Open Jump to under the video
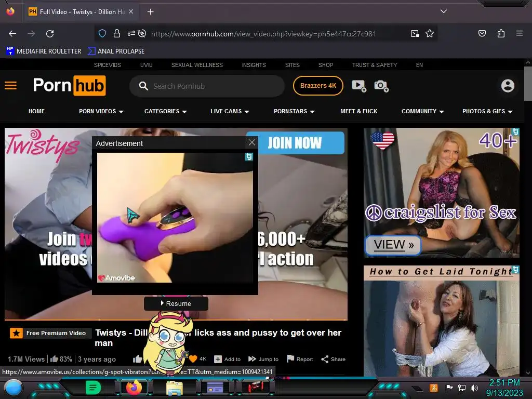The height and width of the screenshot is (399, 532). 263,360
